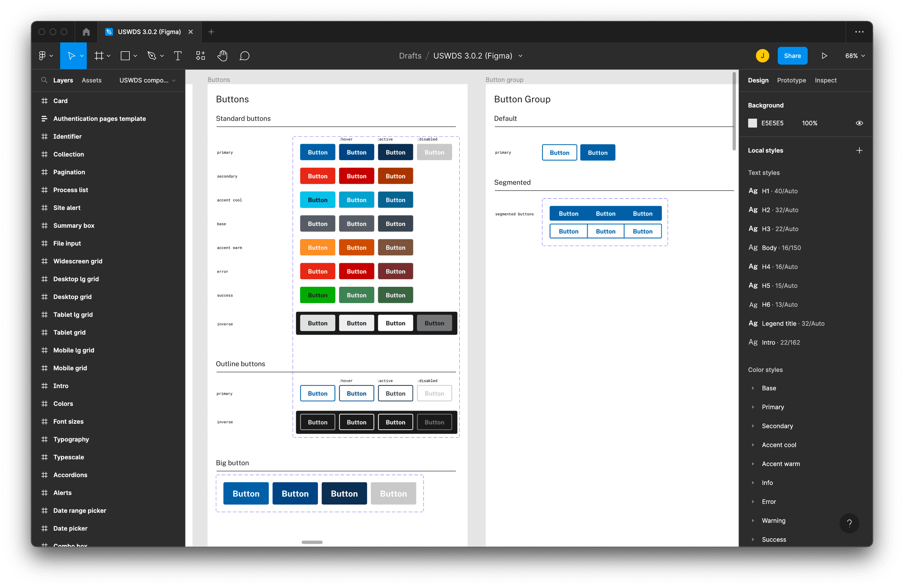
Task: Select the Comment tool
Action: coord(244,56)
